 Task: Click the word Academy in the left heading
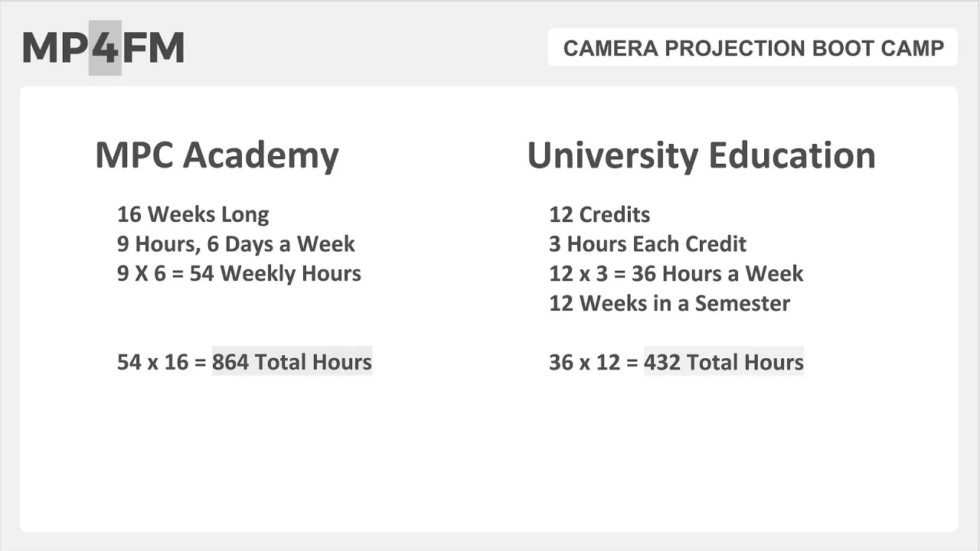pyautogui.click(x=260, y=155)
